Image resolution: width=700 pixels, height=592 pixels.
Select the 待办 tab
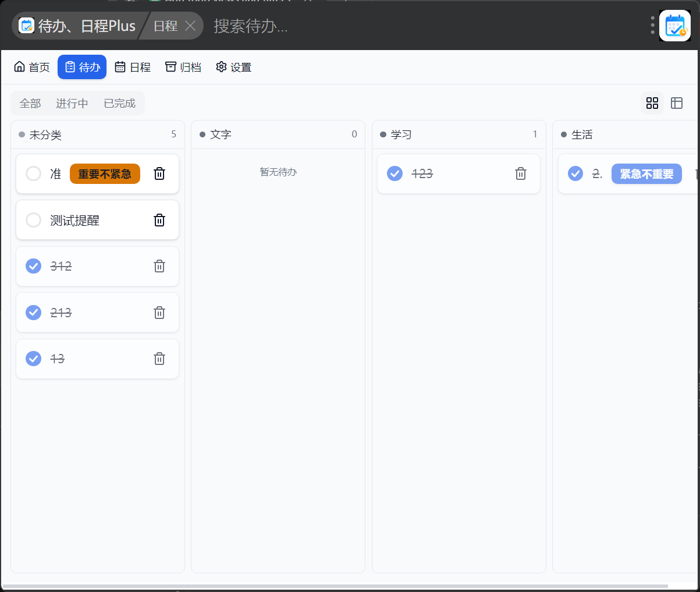pos(82,67)
